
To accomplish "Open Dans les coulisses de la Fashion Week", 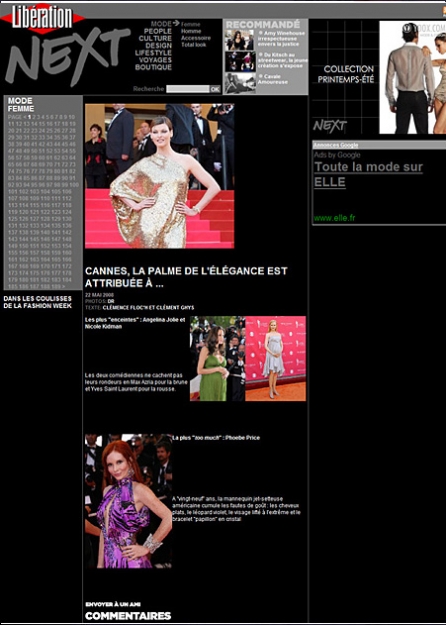I will pyautogui.click(x=38, y=302).
